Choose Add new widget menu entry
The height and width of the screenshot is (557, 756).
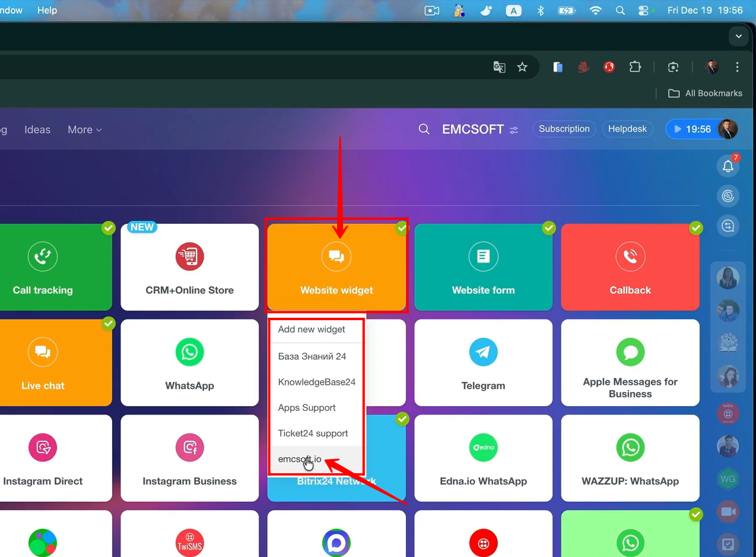coord(312,330)
